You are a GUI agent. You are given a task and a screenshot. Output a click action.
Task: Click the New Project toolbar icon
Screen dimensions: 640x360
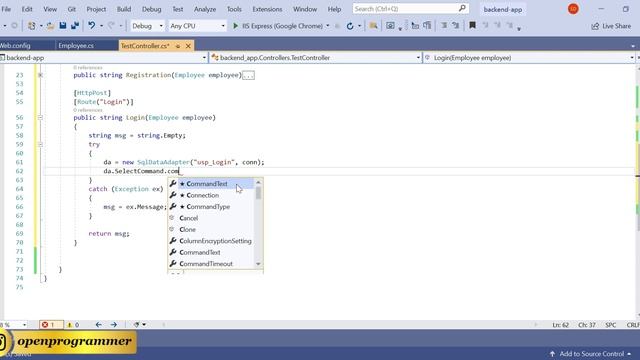coord(31,26)
